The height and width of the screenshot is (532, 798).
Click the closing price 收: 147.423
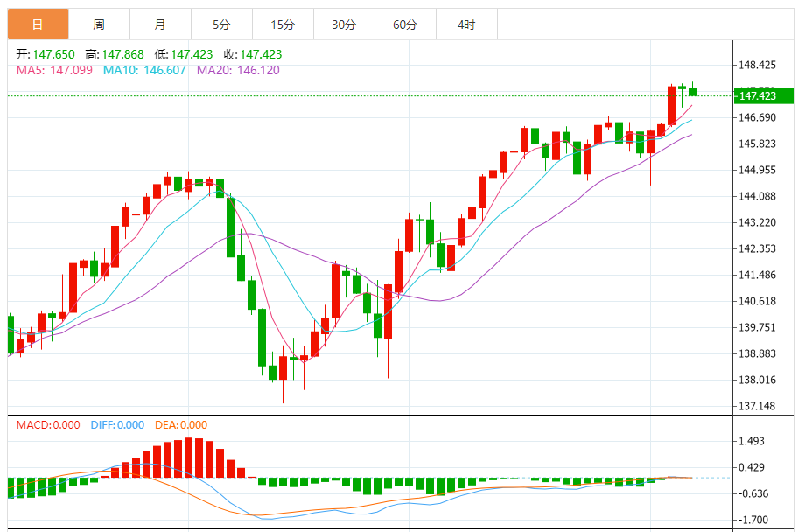click(253, 54)
